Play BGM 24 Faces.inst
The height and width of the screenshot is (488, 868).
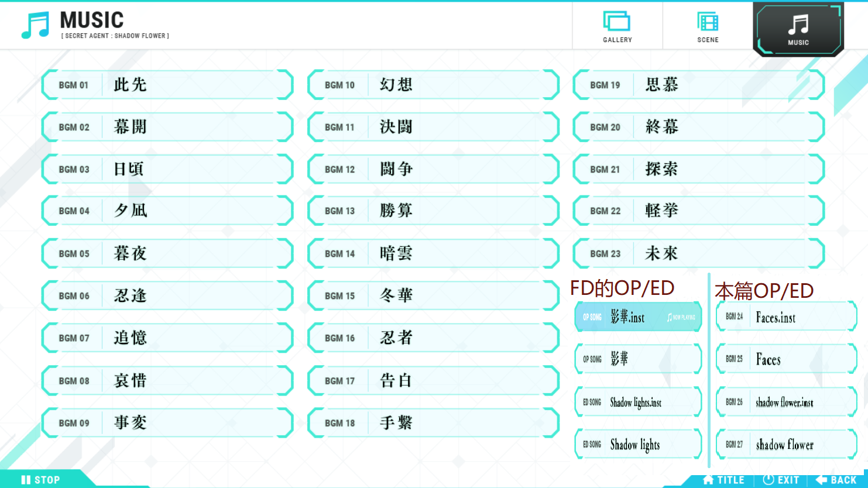(787, 317)
